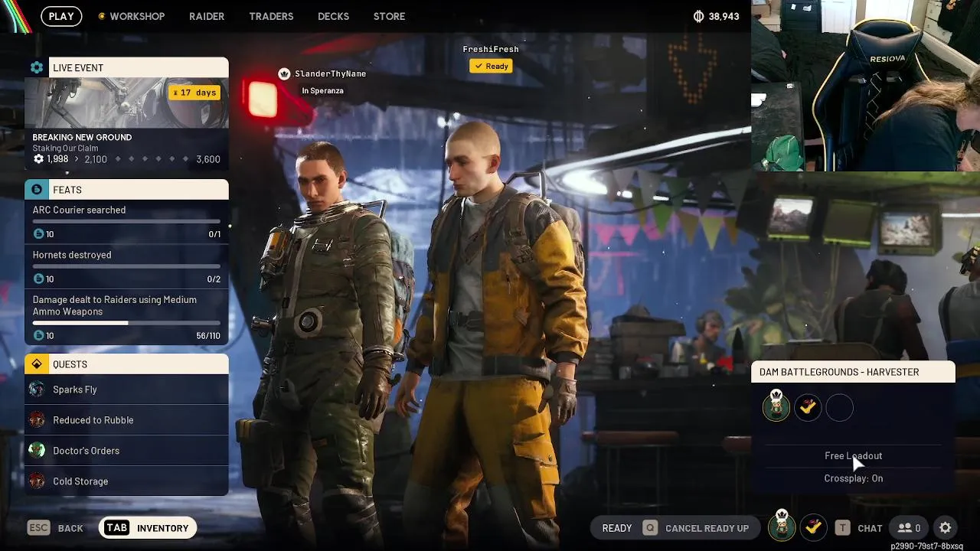The height and width of the screenshot is (551, 980).
Task: Click the first squad slot avatar in map panel
Action: coord(776,406)
